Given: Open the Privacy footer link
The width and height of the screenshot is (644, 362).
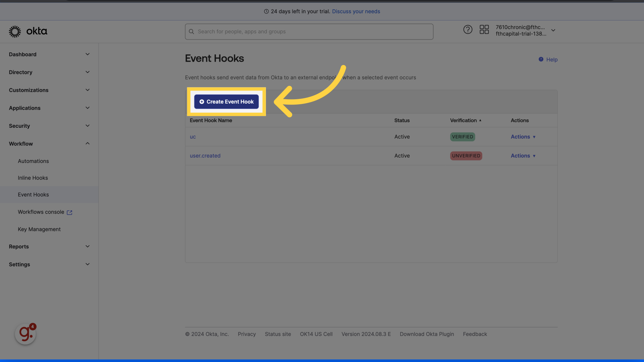Looking at the screenshot, I should click(x=247, y=334).
